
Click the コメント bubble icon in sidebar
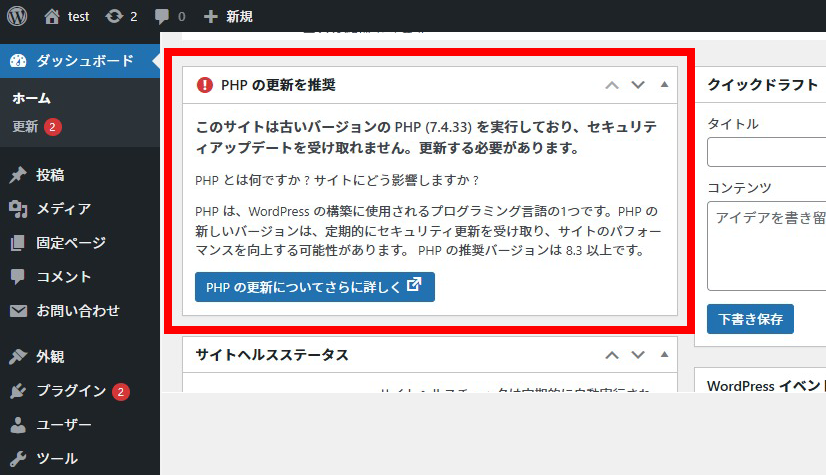coord(17,276)
